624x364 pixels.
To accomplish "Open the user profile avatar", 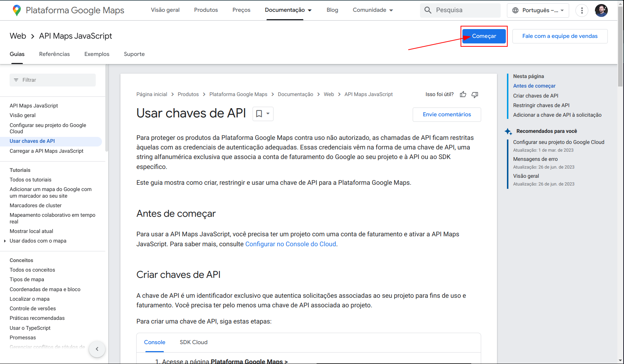I will (601, 10).
